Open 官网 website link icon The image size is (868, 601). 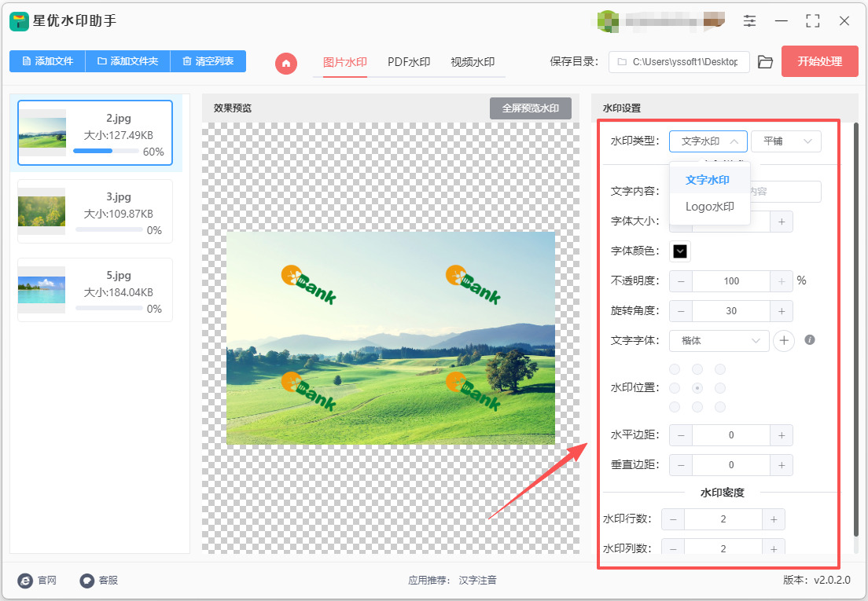(25, 580)
